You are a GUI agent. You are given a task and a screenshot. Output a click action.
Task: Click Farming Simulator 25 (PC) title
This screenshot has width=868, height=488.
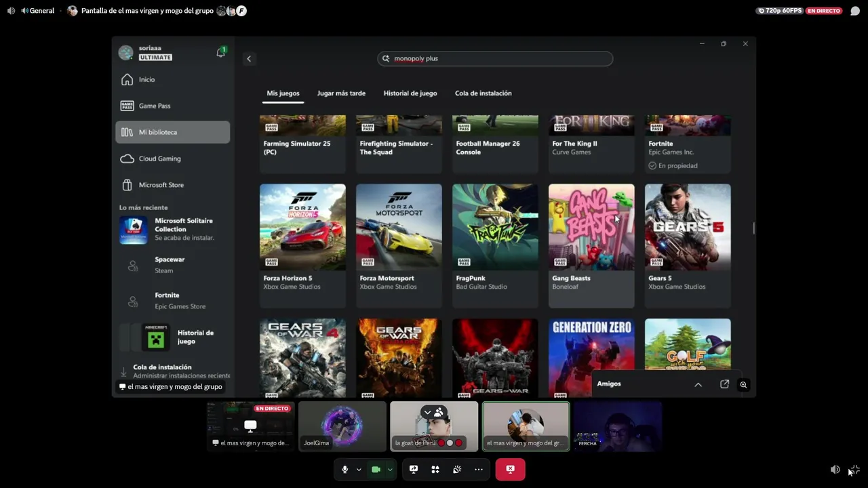[x=298, y=148]
